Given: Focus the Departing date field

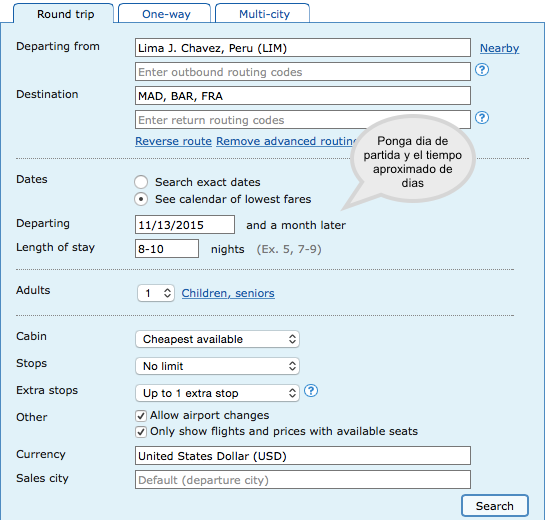Looking at the screenshot, I should coord(185,225).
